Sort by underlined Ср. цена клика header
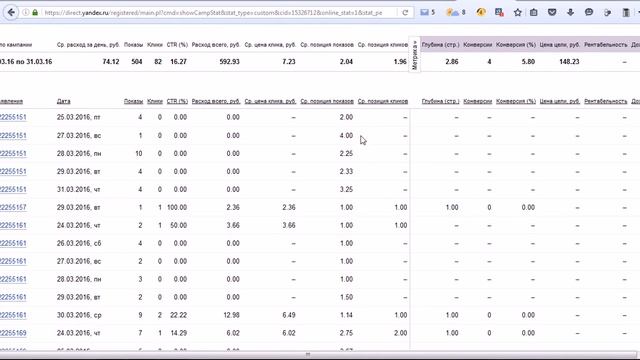 [270, 101]
